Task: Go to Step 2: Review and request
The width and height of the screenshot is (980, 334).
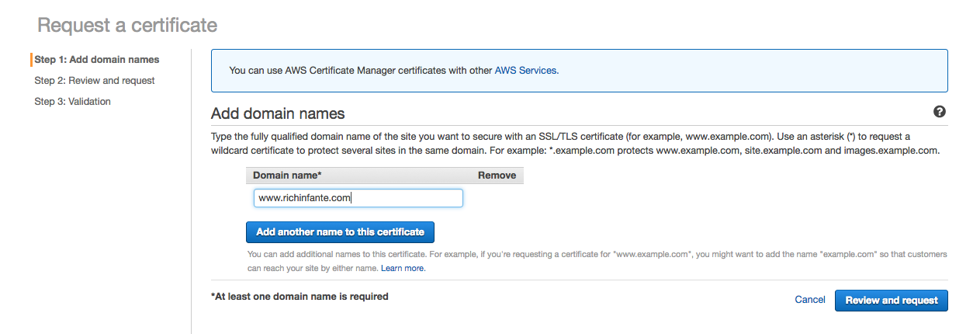Action: click(95, 81)
